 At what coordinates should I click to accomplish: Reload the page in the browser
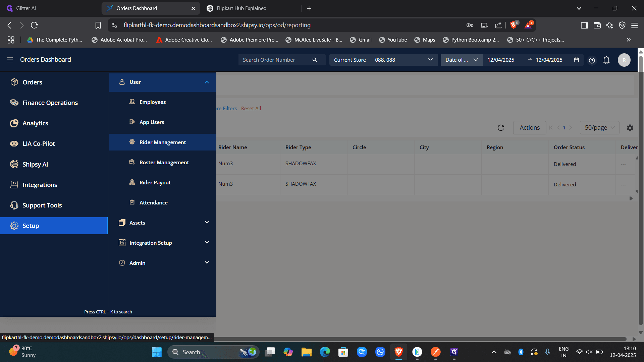[x=34, y=25]
